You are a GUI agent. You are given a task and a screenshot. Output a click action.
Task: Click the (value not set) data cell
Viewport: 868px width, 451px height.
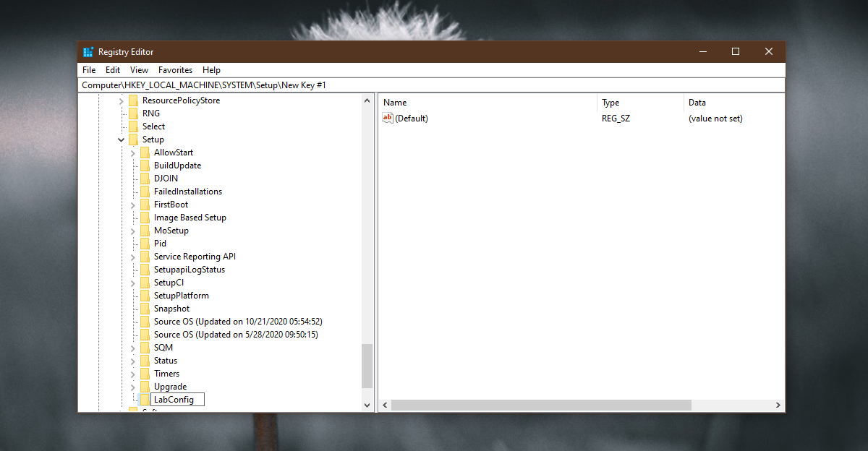point(715,119)
